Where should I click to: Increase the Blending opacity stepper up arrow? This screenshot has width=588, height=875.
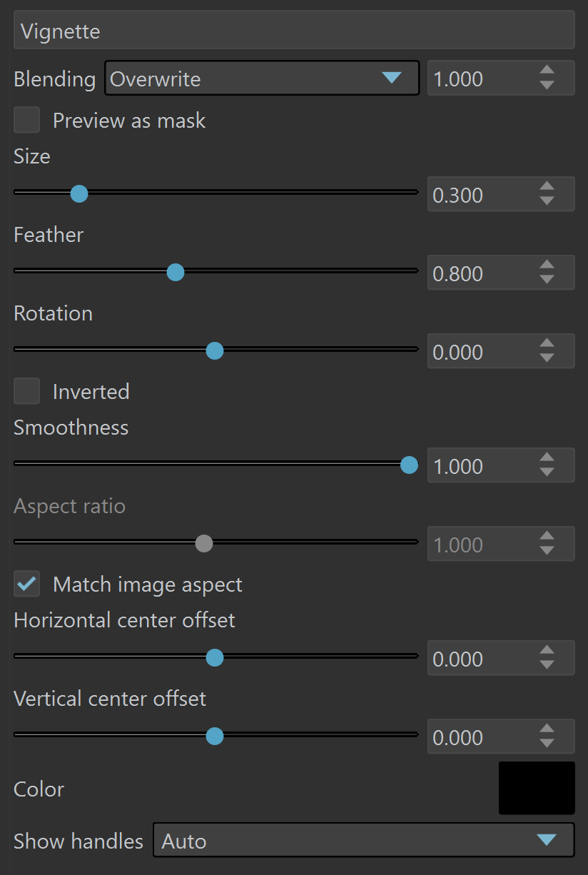pos(547,71)
